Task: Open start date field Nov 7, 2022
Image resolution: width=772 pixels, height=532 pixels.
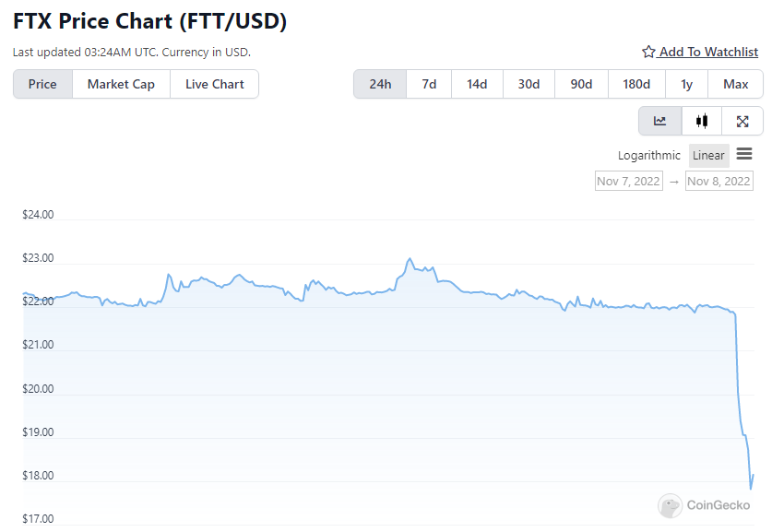Action: pos(628,181)
